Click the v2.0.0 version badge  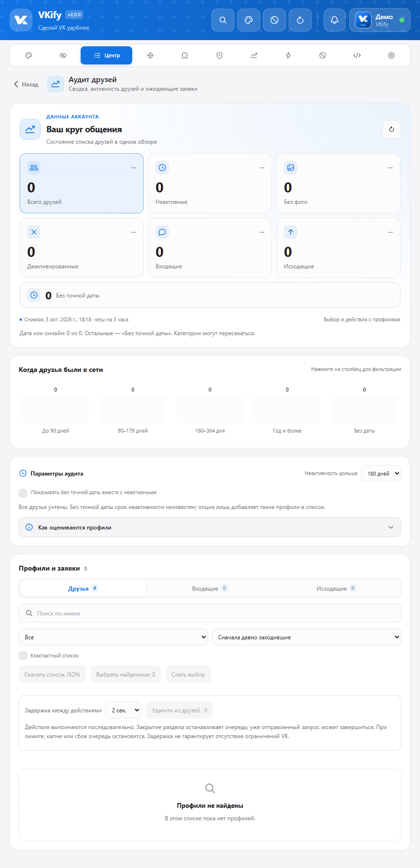(74, 15)
